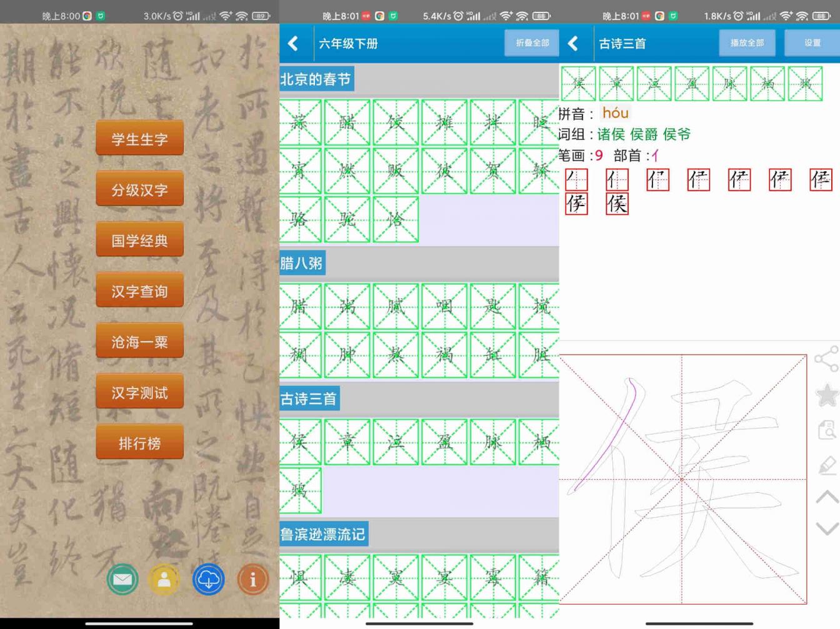The width and height of the screenshot is (840, 629).
Task: Open the 国学经典 menu entry
Action: click(x=139, y=239)
